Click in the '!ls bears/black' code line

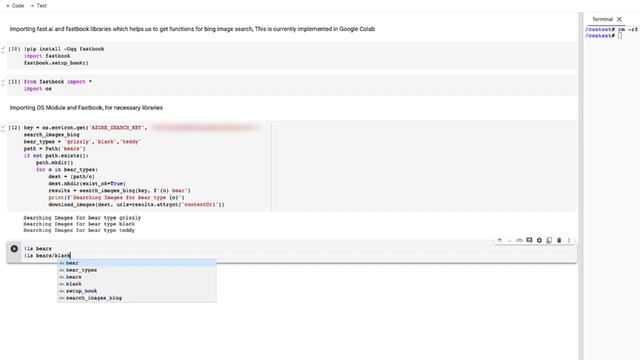tap(47, 256)
